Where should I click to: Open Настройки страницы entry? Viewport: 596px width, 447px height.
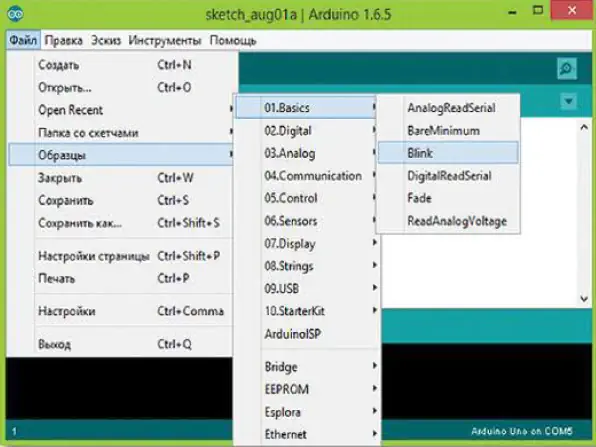tap(121, 256)
